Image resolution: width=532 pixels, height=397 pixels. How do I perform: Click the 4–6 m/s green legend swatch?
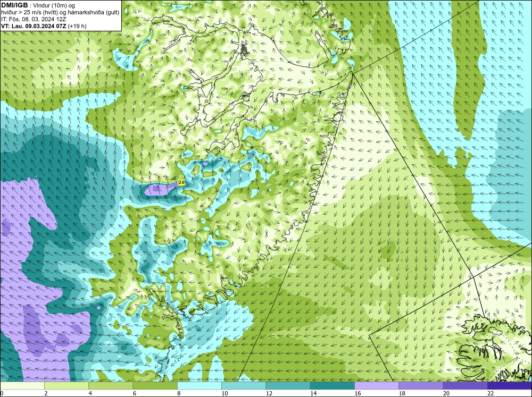pos(111,386)
